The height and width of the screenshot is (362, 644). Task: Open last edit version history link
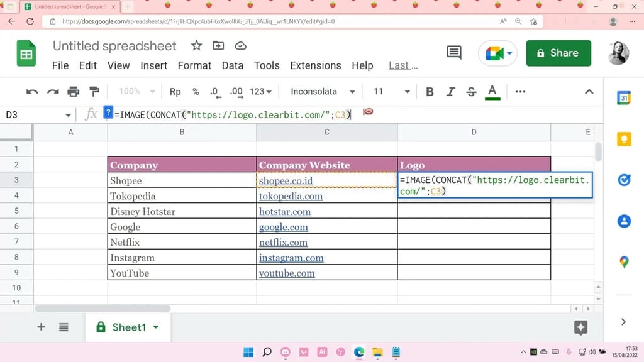(403, 65)
